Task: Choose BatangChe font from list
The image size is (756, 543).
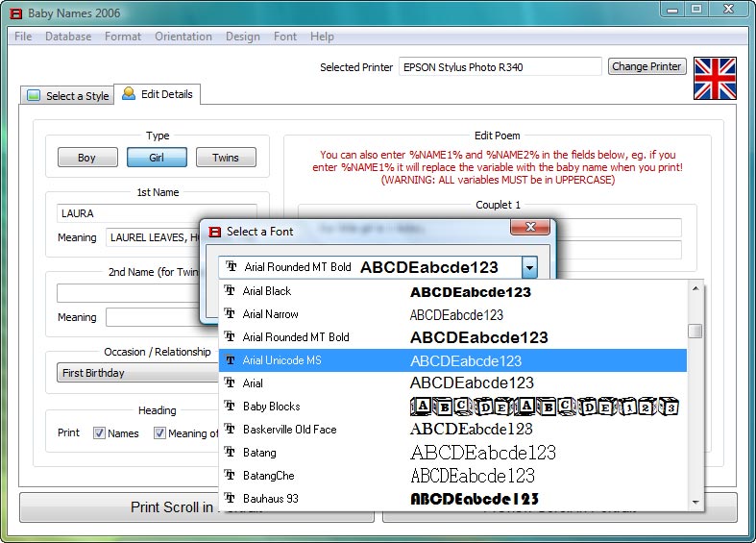Action: pyautogui.click(x=452, y=476)
